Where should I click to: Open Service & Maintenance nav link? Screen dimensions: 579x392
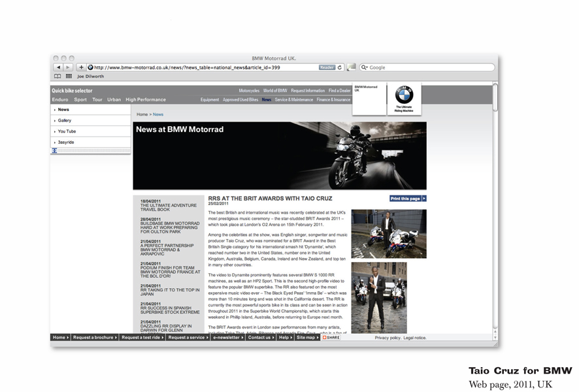point(294,100)
